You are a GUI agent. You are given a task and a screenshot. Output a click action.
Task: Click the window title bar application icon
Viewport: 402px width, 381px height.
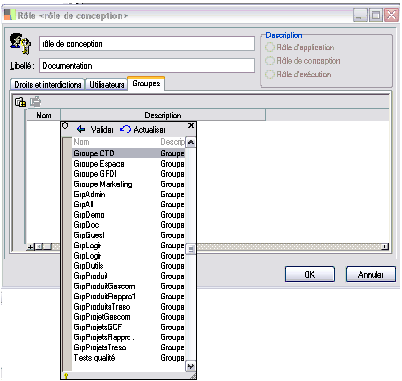coord(10,15)
